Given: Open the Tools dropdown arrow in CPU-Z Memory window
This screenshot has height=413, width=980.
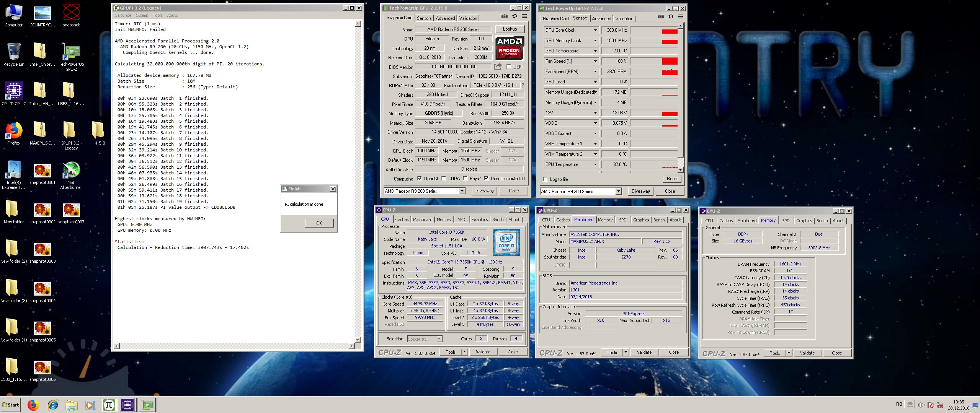Looking at the screenshot, I should pos(789,353).
